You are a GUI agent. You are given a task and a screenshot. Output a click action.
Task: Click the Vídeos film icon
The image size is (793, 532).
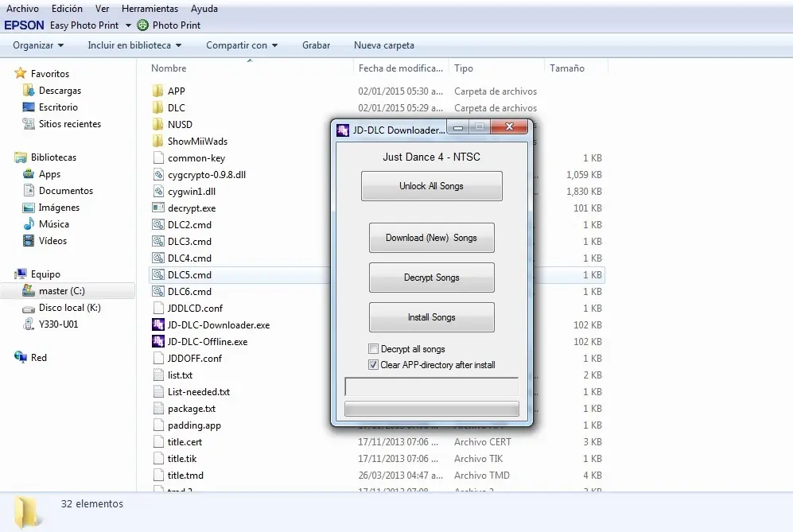pyautogui.click(x=29, y=241)
